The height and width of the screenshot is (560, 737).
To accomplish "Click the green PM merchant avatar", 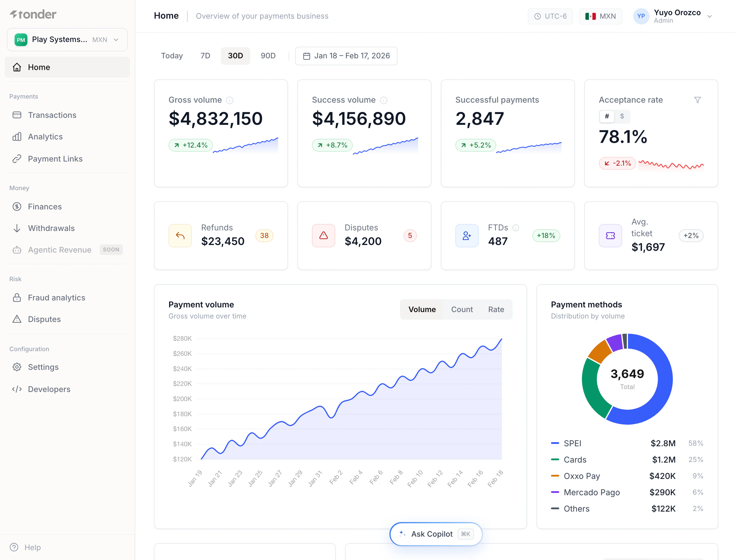I will point(21,40).
